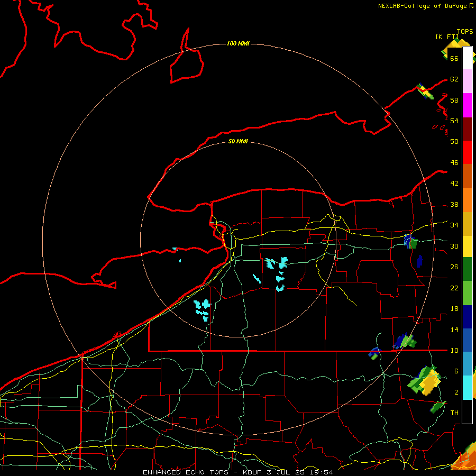Pick the medium blue legend swatch
Screen dimensions: 476x476
pos(467,340)
